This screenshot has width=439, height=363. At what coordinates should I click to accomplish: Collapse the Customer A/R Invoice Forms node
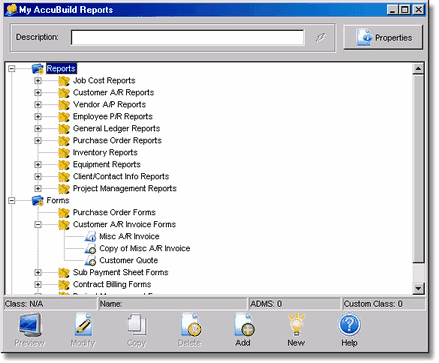38,225
